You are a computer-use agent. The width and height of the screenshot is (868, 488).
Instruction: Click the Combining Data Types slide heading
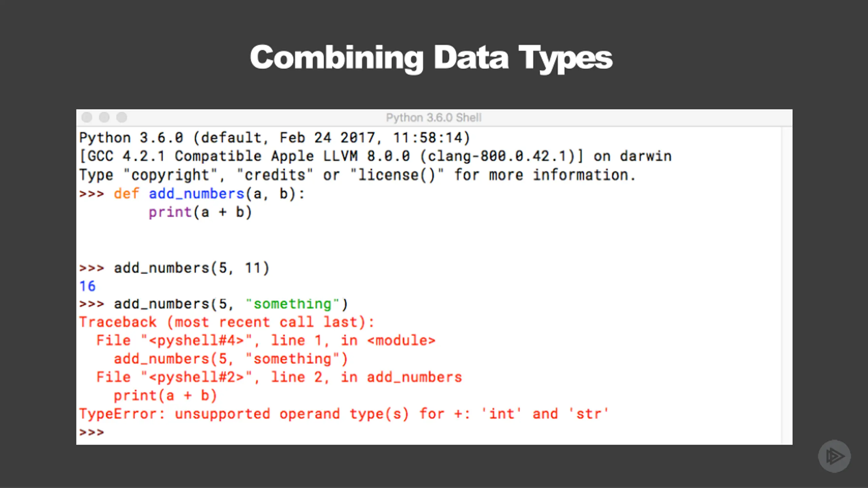(x=431, y=58)
